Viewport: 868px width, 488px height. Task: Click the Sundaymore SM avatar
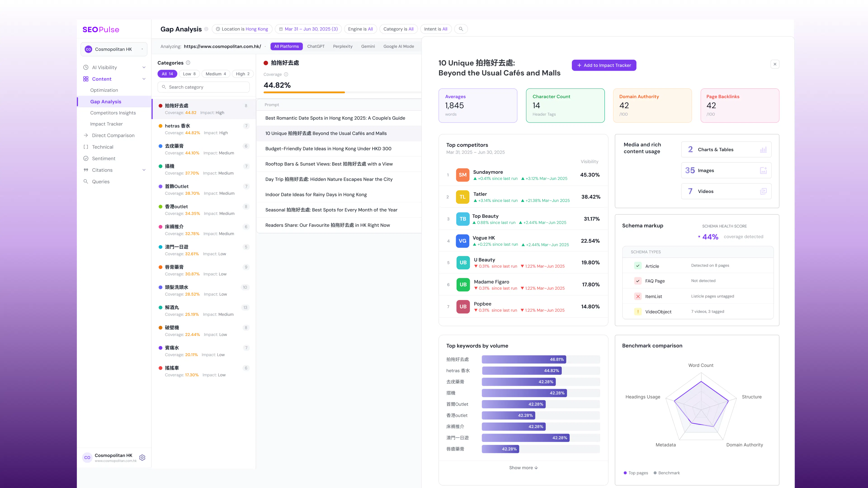tap(463, 175)
